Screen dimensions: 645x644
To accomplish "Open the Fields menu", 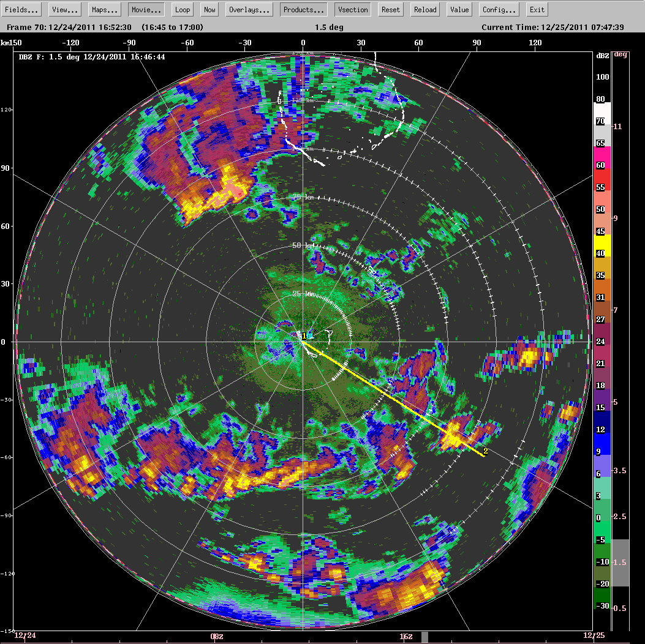I will [21, 9].
